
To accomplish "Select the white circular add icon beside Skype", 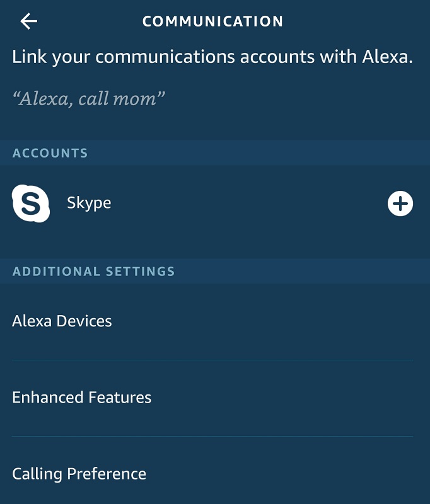I will point(400,203).
